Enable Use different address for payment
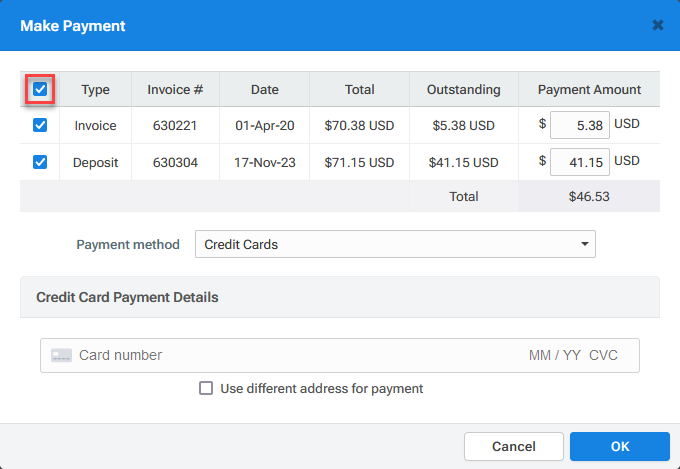680x469 pixels. (206, 388)
